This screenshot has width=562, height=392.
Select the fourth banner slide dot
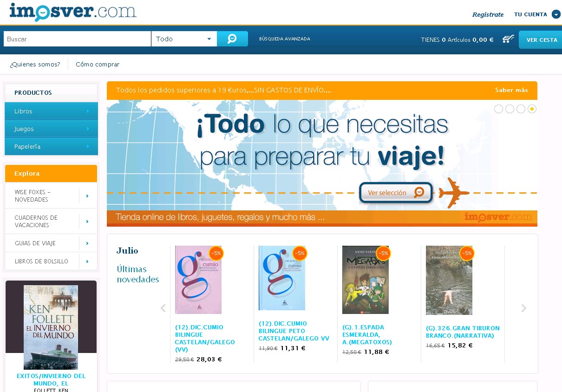coord(532,109)
